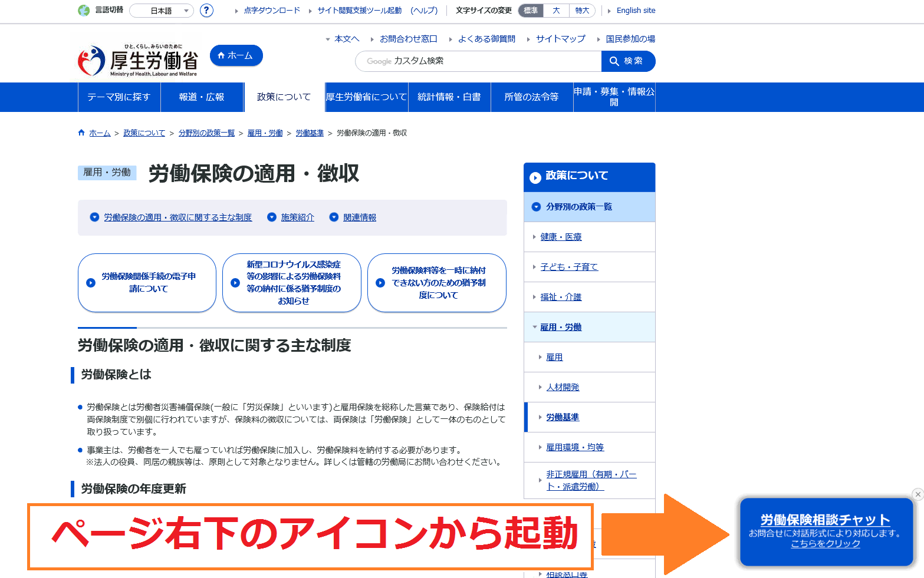Viewport: 924px width, 578px height.
Task: Click the globe language icon
Action: coord(84,11)
